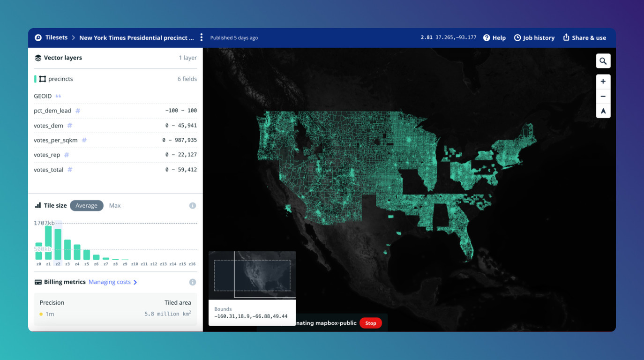Open the Tile size info icon
Screen dimensions: 644x360
pyautogui.click(x=193, y=206)
